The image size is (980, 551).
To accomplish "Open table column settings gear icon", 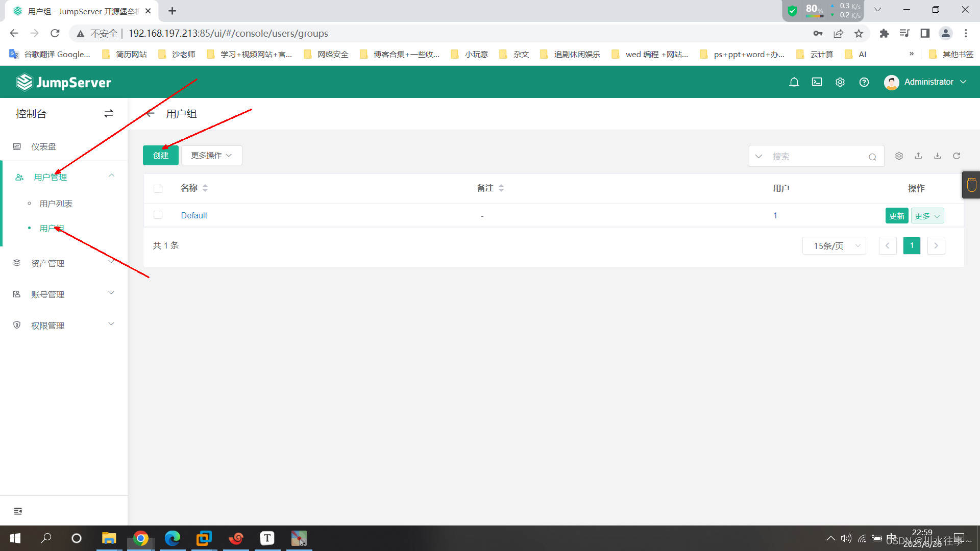I will tap(899, 156).
